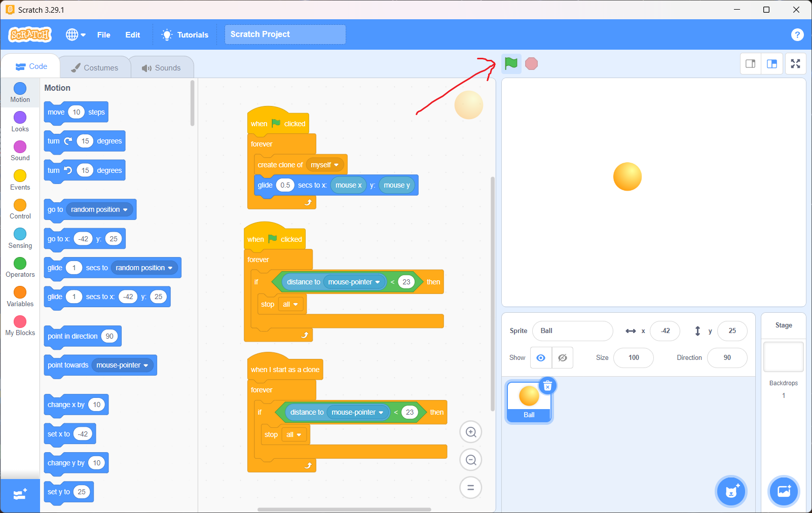Delete the Ball sprite with trash icon
The image size is (812, 513).
coord(547,386)
